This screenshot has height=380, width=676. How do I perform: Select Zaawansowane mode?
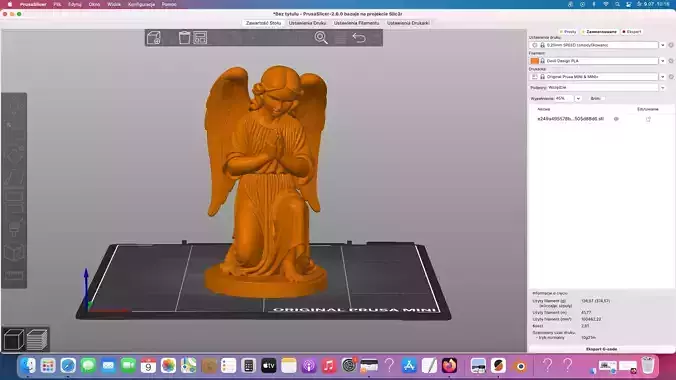[x=599, y=32]
